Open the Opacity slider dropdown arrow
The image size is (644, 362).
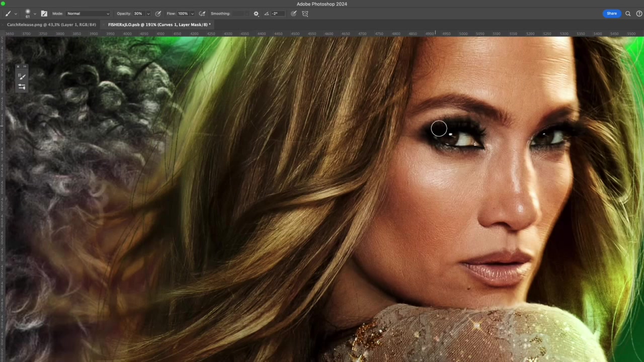[148, 14]
